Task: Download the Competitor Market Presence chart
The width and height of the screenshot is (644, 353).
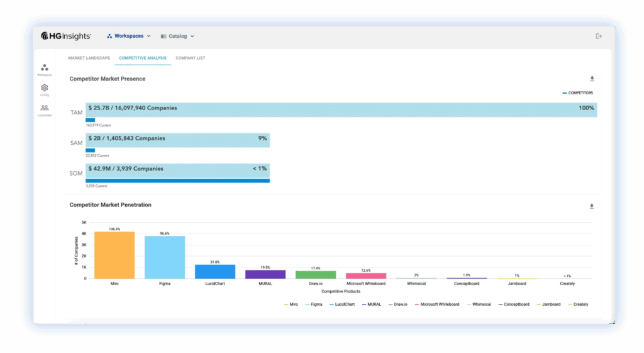Action: [592, 79]
